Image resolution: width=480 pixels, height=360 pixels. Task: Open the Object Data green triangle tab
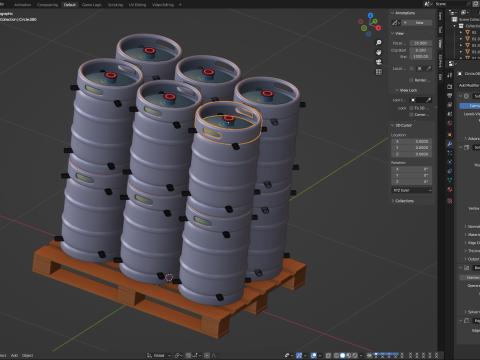pyautogui.click(x=450, y=180)
